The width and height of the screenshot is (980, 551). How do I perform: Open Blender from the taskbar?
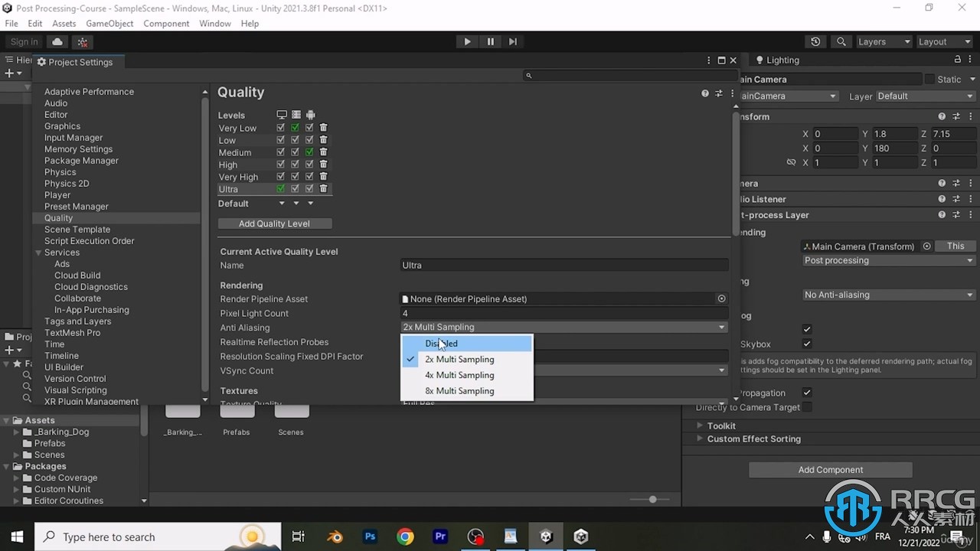[x=335, y=536]
